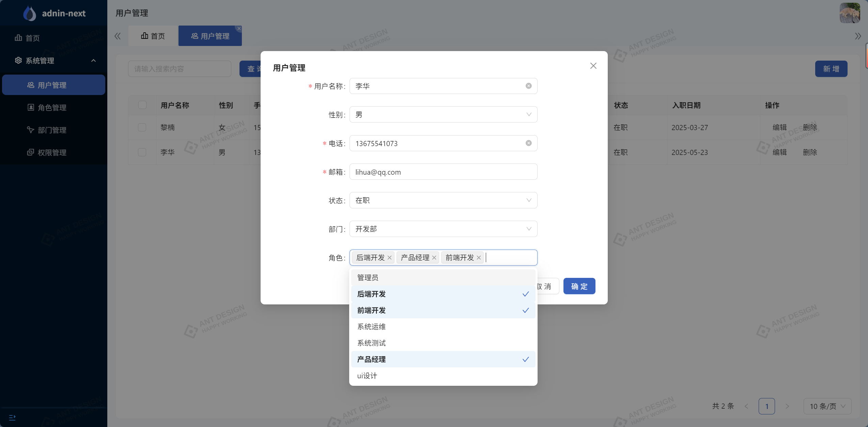Open user avatar in top corner

point(850,13)
